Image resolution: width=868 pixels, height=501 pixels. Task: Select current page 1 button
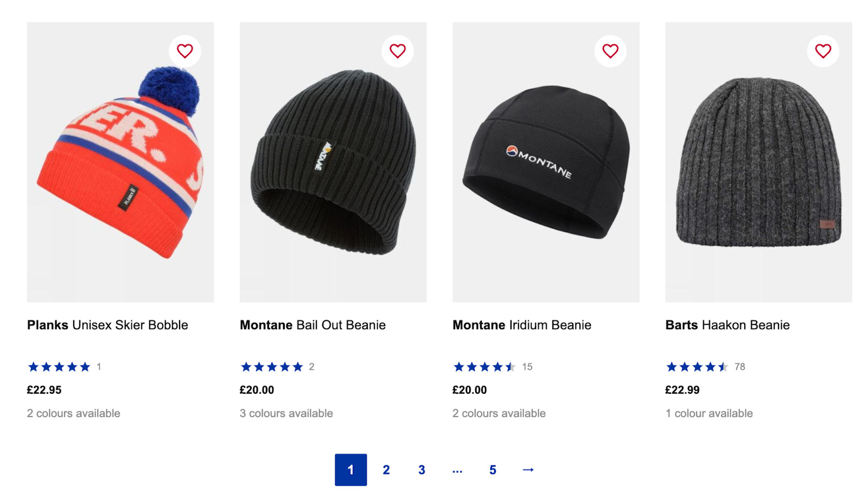[x=350, y=470]
